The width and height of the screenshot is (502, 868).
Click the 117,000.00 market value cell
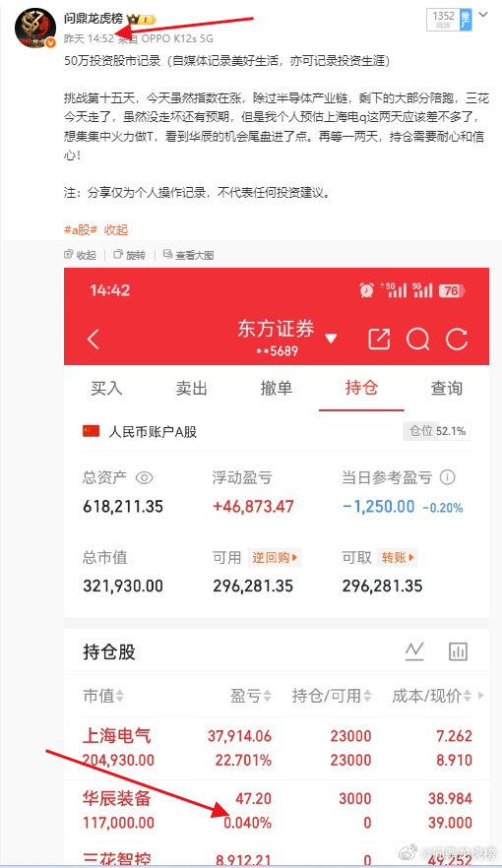coord(118,823)
